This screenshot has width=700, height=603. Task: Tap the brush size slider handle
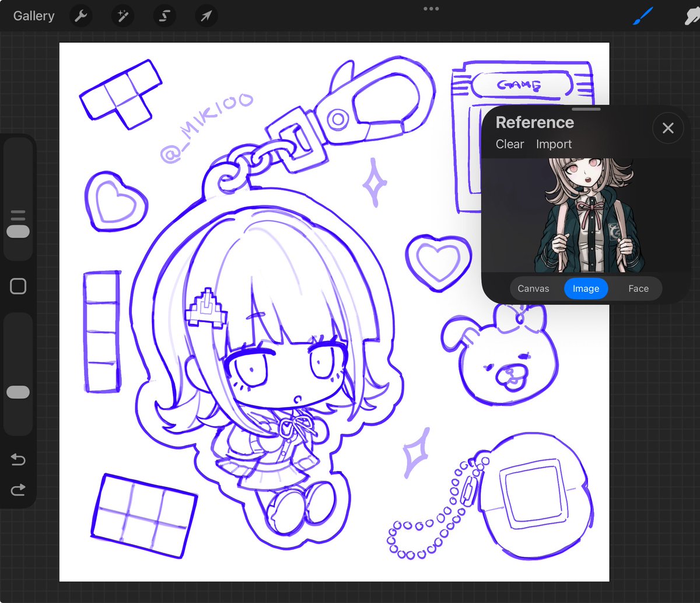(x=18, y=232)
